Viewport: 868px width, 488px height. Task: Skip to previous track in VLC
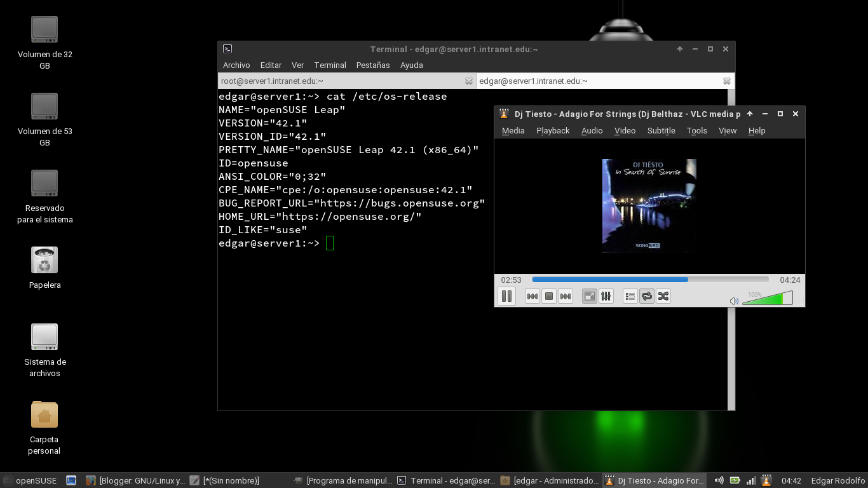click(532, 296)
